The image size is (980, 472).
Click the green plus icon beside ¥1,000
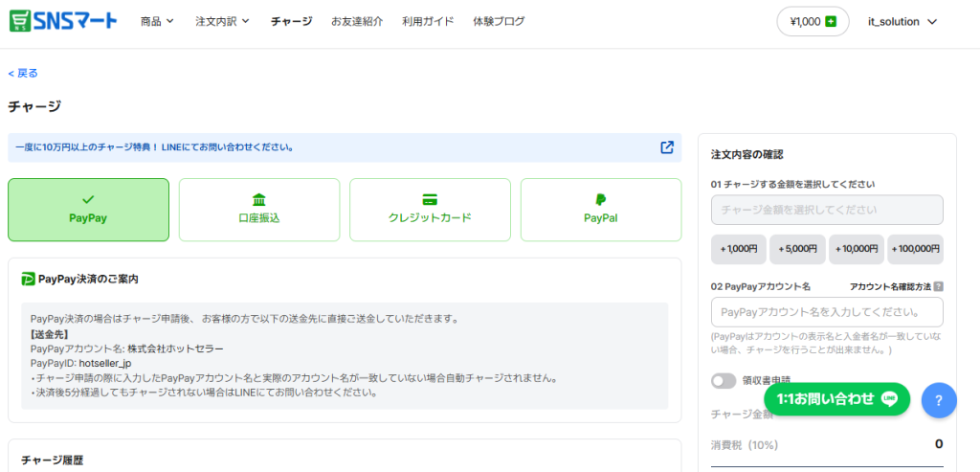point(831,22)
